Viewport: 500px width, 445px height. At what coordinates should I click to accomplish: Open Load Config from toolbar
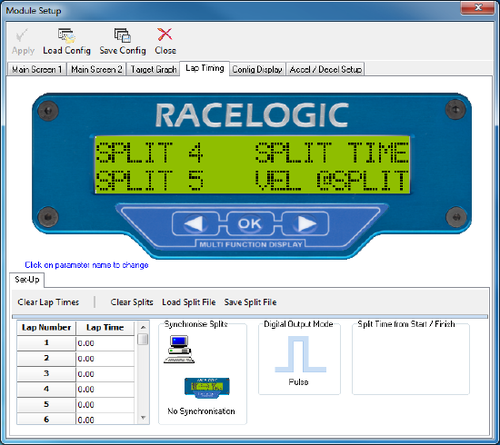[x=66, y=36]
